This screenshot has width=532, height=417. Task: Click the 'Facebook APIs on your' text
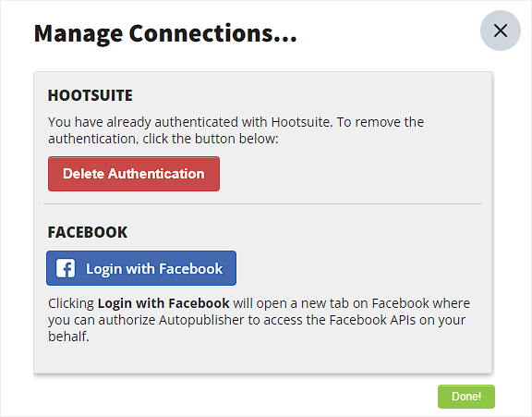[x=397, y=320]
